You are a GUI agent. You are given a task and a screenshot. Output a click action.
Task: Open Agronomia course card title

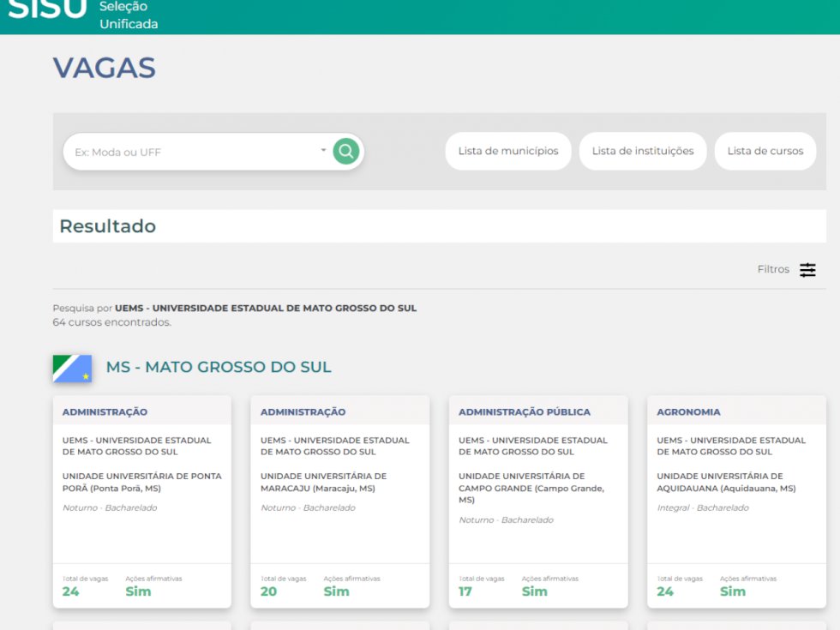(688, 412)
